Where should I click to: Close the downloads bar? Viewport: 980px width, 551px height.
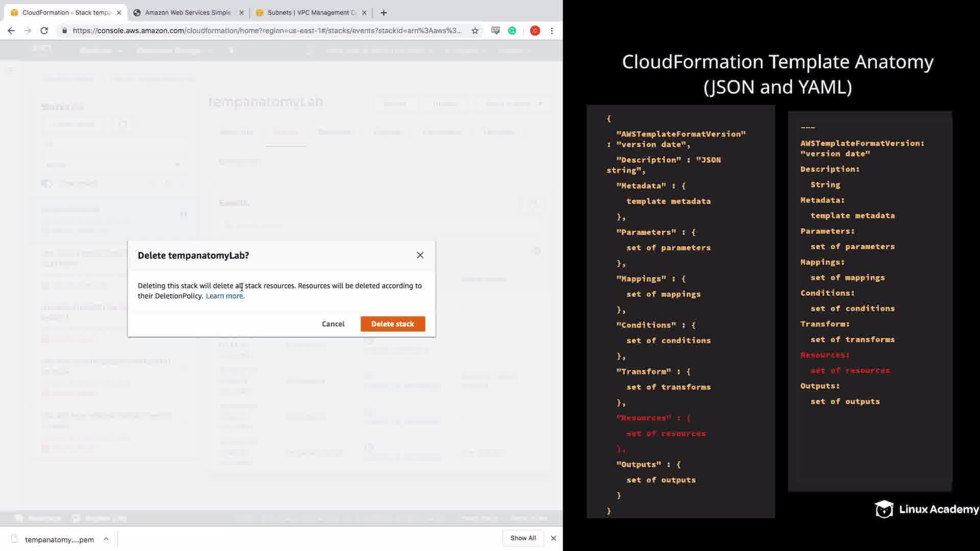(553, 538)
